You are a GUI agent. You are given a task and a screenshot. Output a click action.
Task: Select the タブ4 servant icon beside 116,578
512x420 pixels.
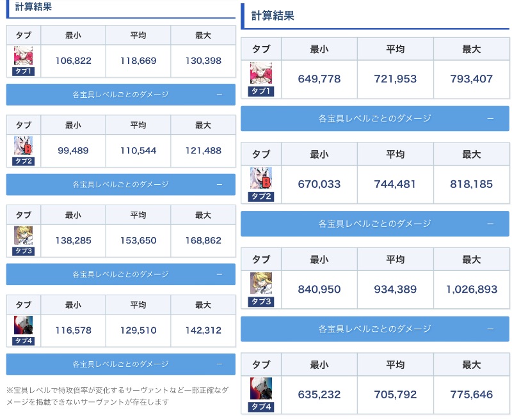point(23,326)
